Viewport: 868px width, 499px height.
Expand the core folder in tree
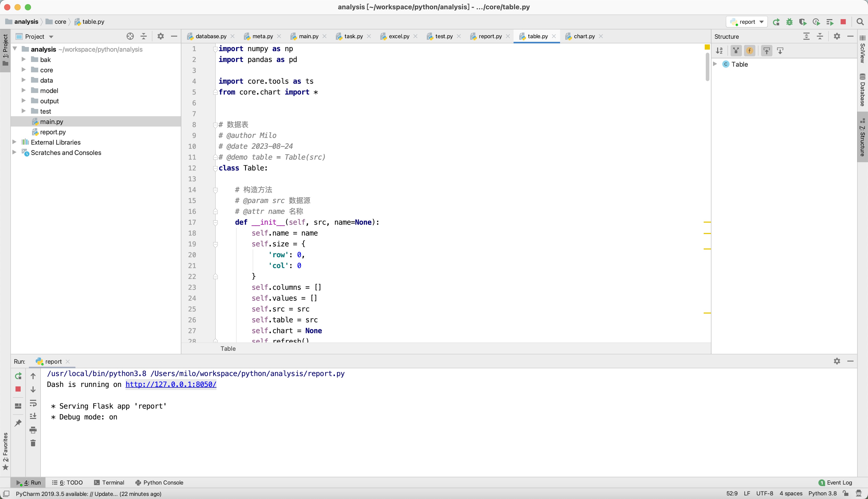pyautogui.click(x=24, y=69)
